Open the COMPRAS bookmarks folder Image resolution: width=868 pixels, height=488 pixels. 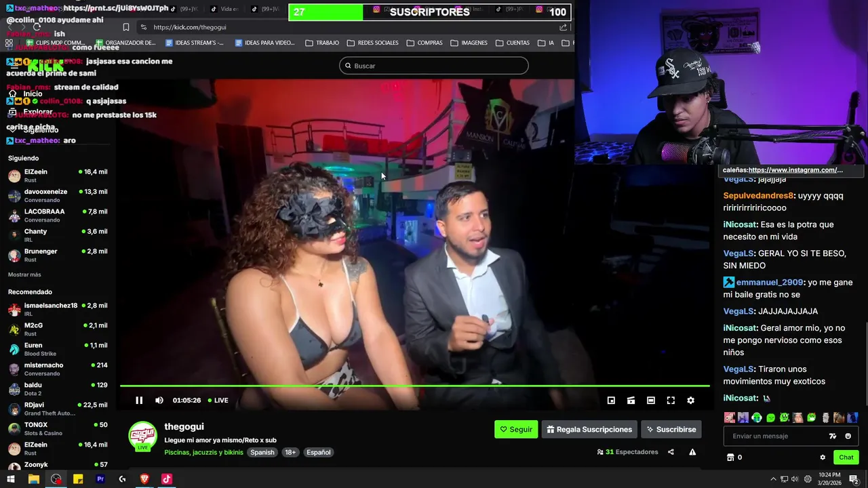click(x=425, y=43)
